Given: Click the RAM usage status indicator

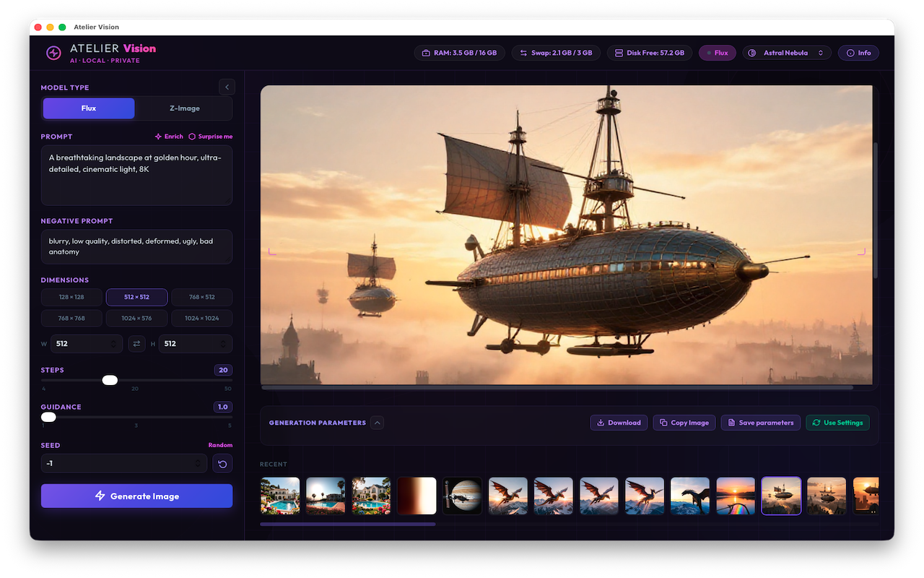Looking at the screenshot, I should click(460, 53).
